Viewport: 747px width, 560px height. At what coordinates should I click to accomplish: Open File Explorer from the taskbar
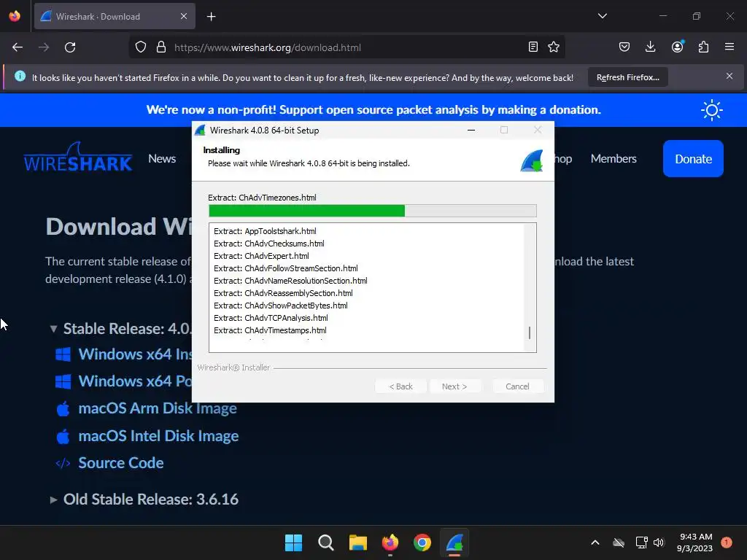coord(357,542)
